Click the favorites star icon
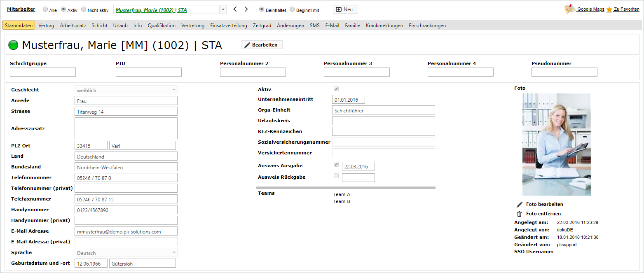This screenshot has height=273, width=644. [x=609, y=9]
